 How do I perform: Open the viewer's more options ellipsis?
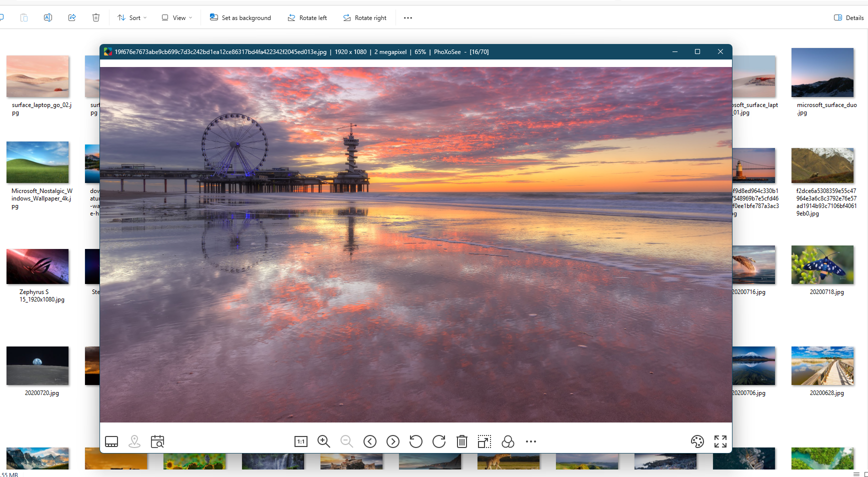click(x=530, y=441)
